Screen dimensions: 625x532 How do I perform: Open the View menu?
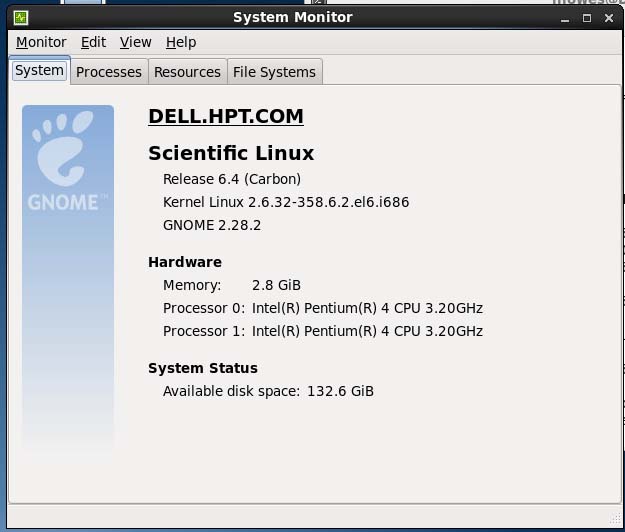point(136,42)
